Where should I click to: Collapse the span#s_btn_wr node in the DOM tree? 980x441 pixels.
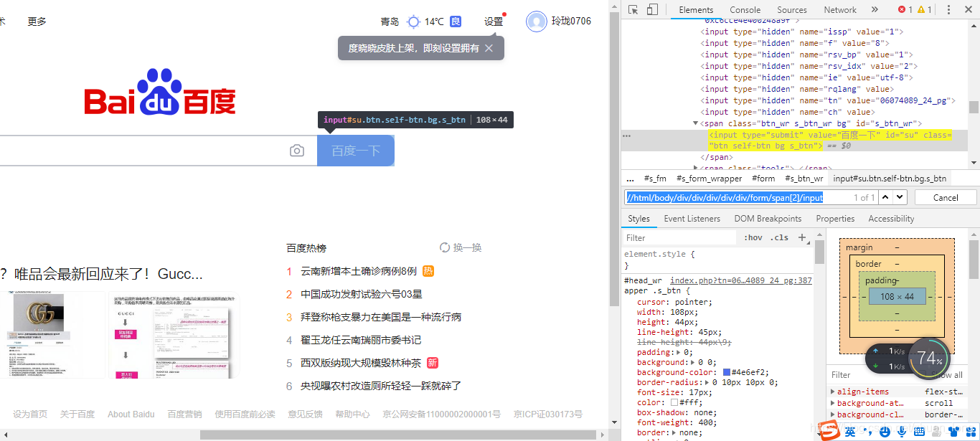point(695,123)
